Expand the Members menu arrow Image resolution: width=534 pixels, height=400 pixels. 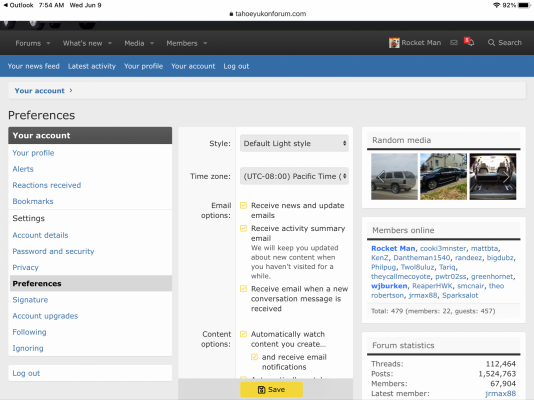(x=205, y=43)
